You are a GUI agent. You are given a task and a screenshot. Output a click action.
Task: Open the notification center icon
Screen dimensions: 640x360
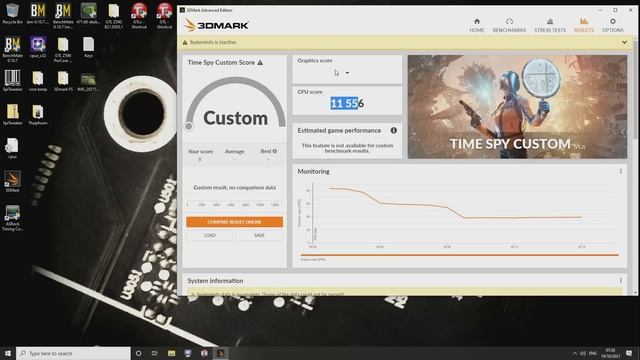(629, 353)
